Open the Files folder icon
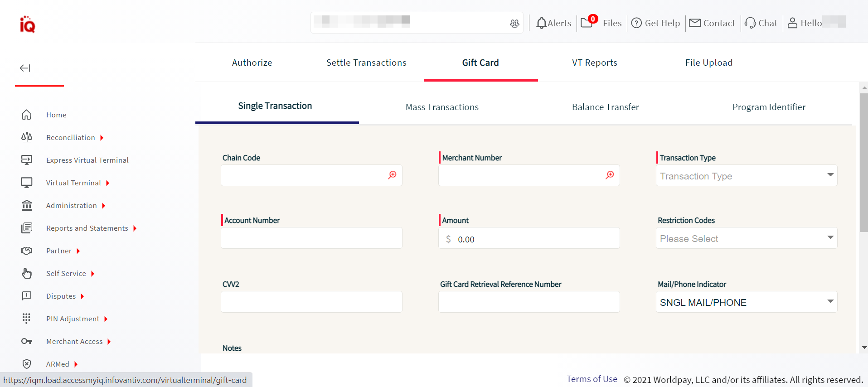Image resolution: width=868 pixels, height=387 pixels. pos(587,23)
